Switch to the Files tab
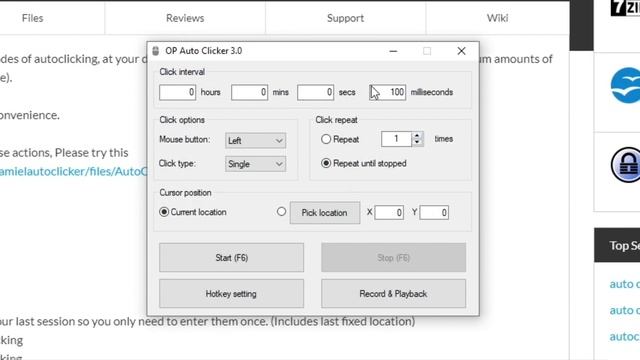Image resolution: width=640 pixels, height=360 pixels. coord(32,18)
